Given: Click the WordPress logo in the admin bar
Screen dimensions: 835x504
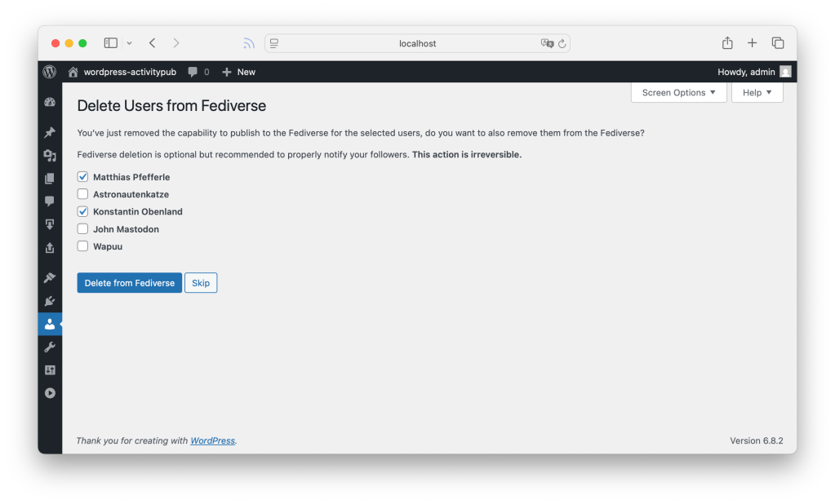Looking at the screenshot, I should pos(50,72).
